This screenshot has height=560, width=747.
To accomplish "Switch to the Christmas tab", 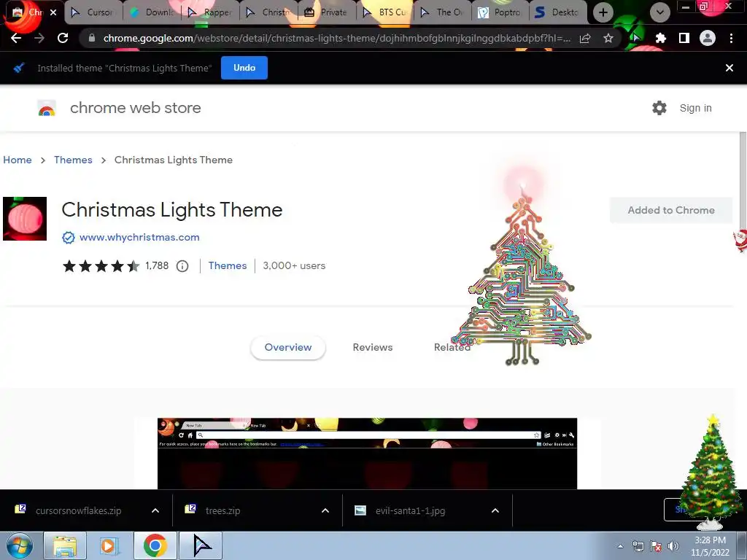I will (x=268, y=12).
